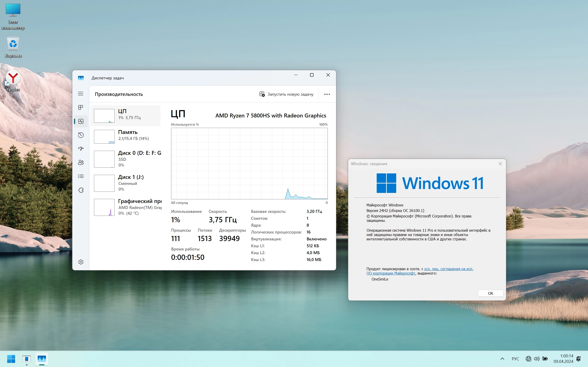Open Task Manager settings gear icon

coord(81,262)
